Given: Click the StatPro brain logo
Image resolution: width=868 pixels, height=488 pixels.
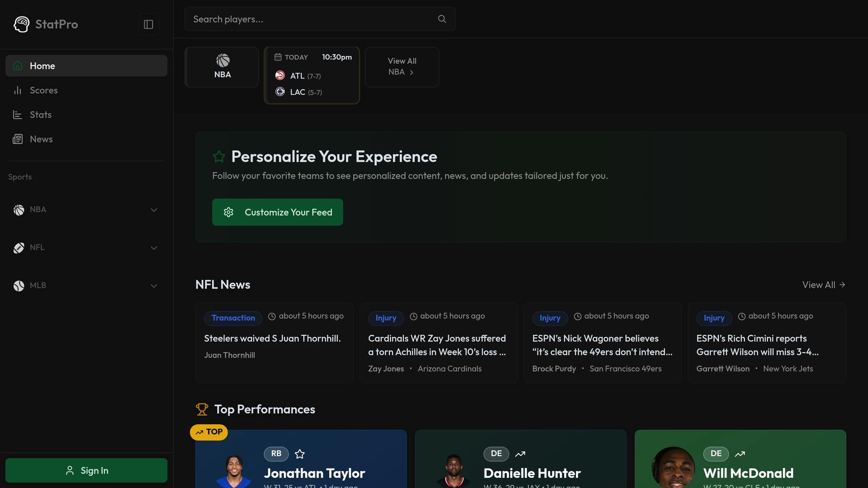Looking at the screenshot, I should (x=21, y=24).
